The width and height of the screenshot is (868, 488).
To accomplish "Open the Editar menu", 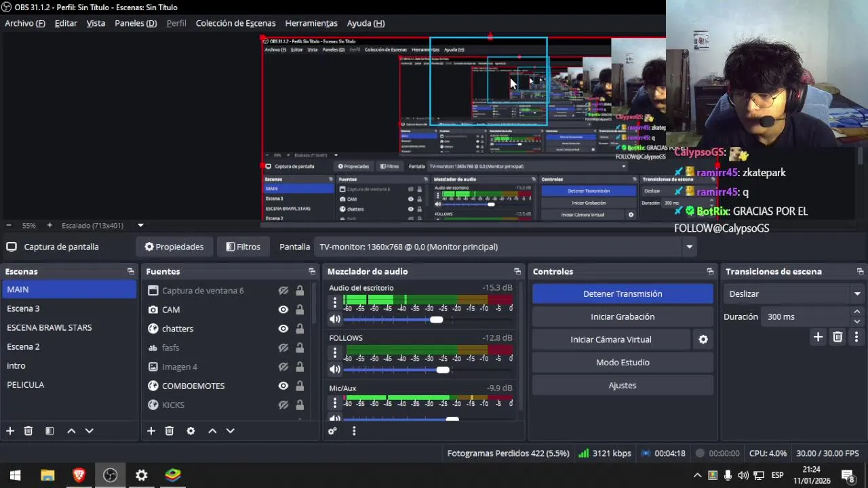I will click(x=66, y=23).
